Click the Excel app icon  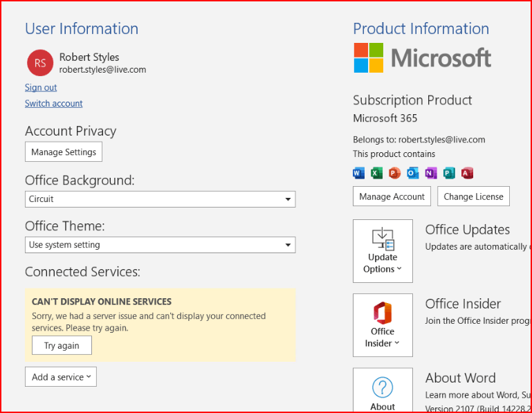(x=376, y=173)
